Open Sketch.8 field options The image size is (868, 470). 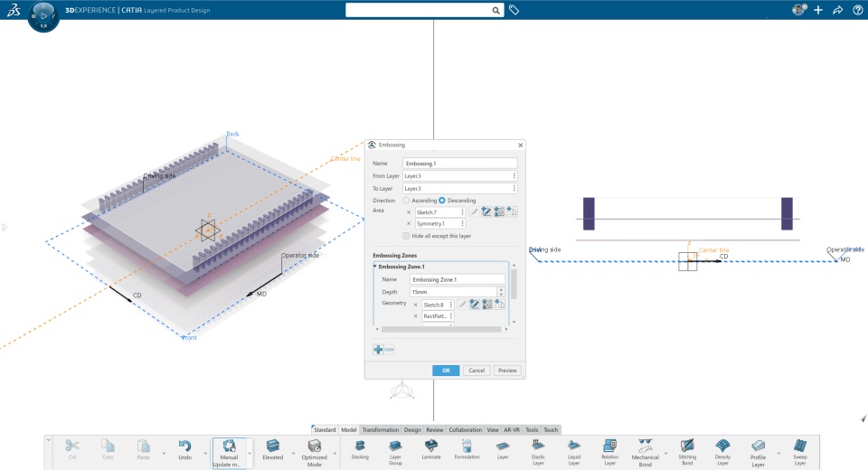451,305
